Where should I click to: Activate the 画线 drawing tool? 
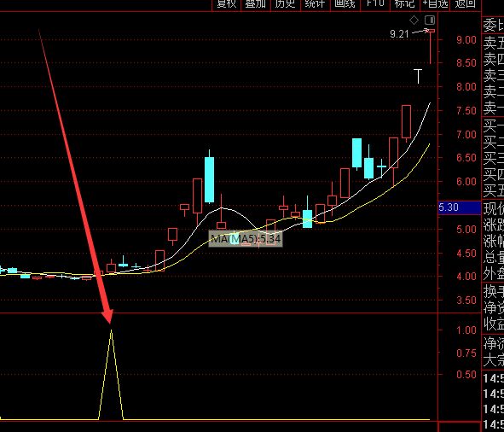[345, 4]
